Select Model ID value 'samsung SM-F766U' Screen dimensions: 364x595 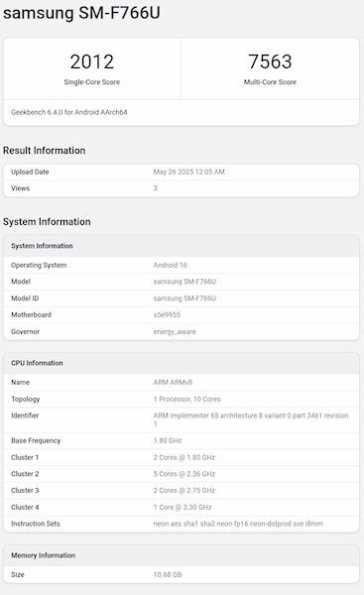(184, 298)
